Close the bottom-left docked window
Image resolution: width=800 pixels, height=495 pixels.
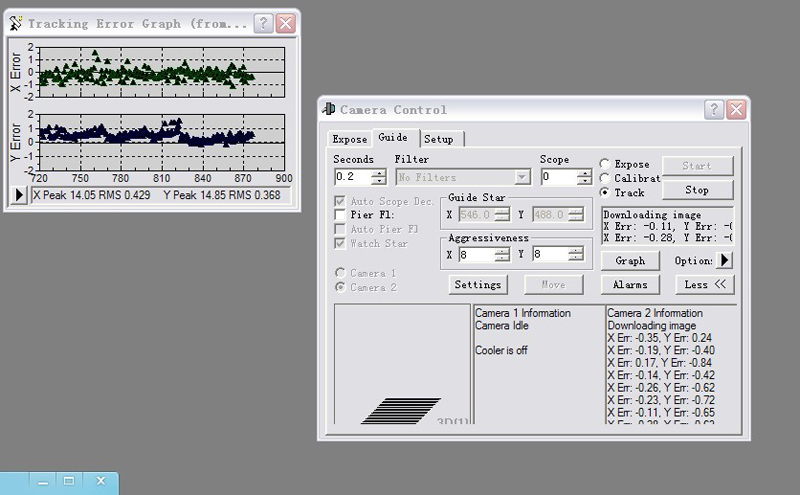pos(101,481)
